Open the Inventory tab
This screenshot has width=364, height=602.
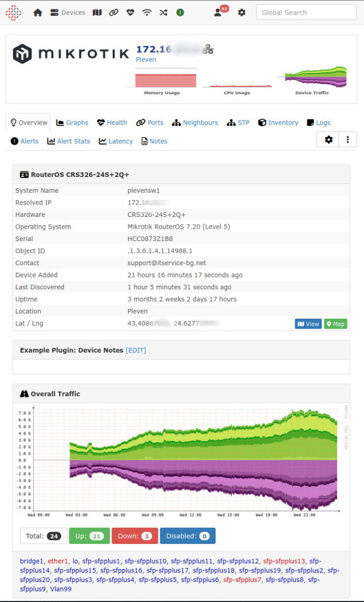click(278, 123)
